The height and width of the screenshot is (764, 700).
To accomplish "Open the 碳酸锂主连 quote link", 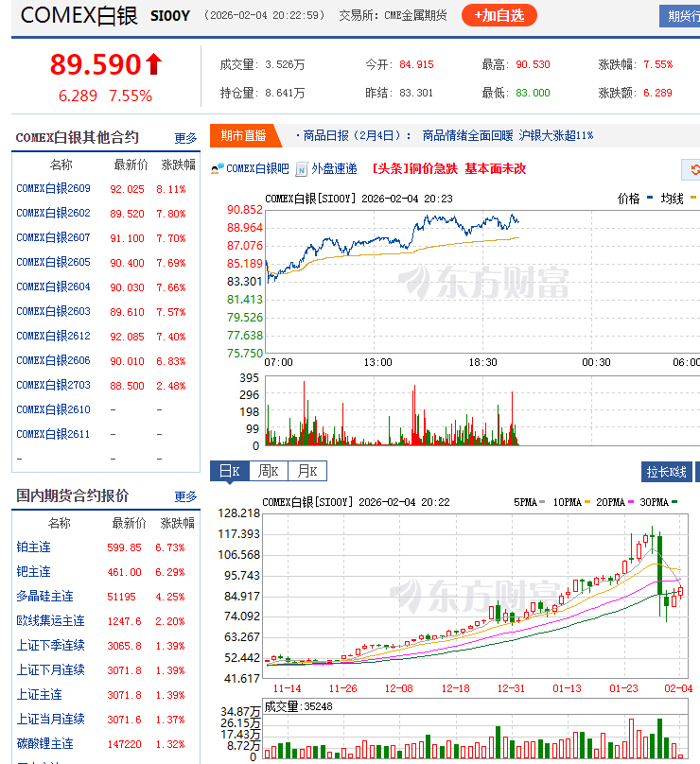I will tap(44, 744).
